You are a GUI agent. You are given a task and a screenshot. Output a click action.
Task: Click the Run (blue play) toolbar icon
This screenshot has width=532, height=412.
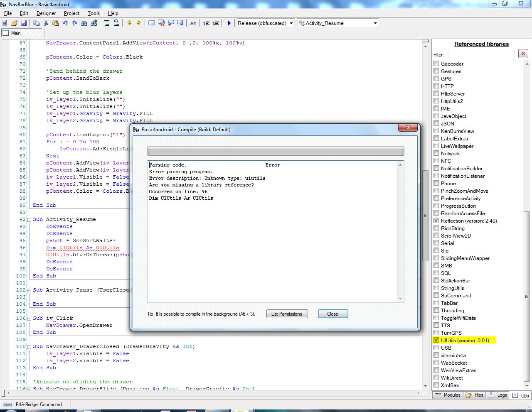tap(229, 23)
